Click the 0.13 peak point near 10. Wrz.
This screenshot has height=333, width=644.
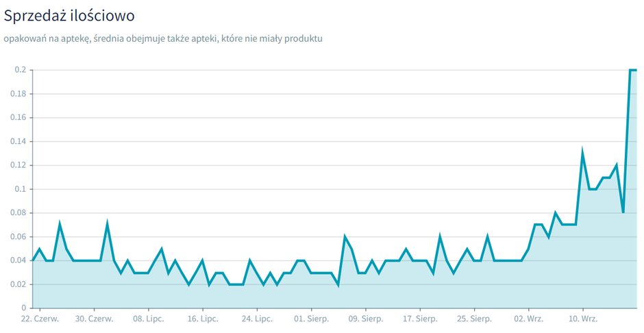point(582,152)
